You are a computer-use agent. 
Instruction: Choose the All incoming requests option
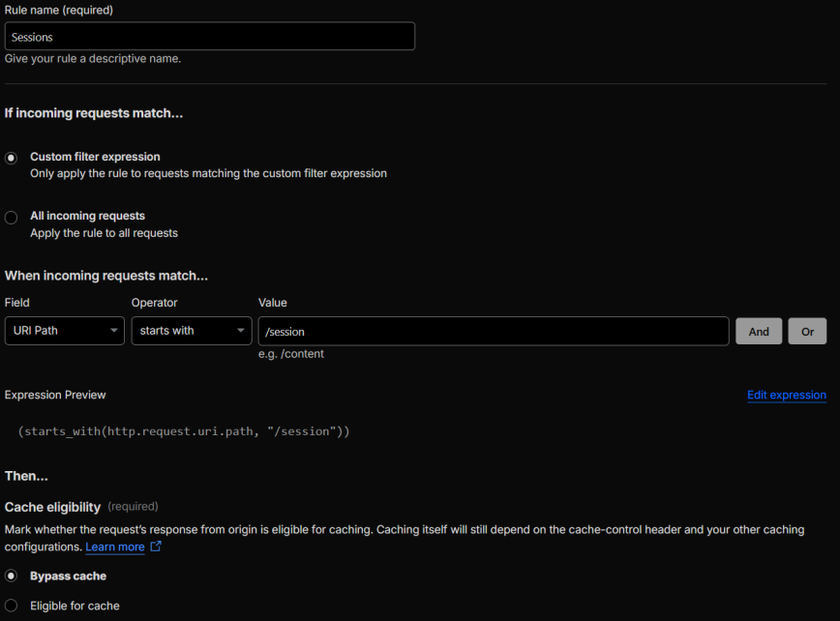pyautogui.click(x=12, y=217)
